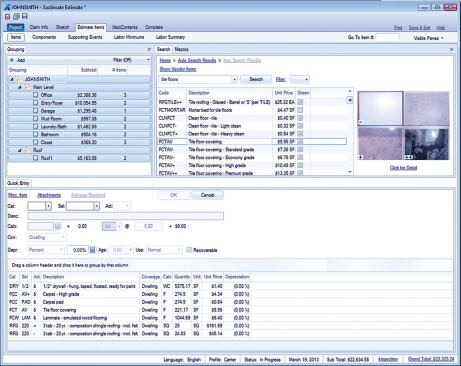
Task: Open the Cat dropdown in Quick Entry
Action: 48,206
